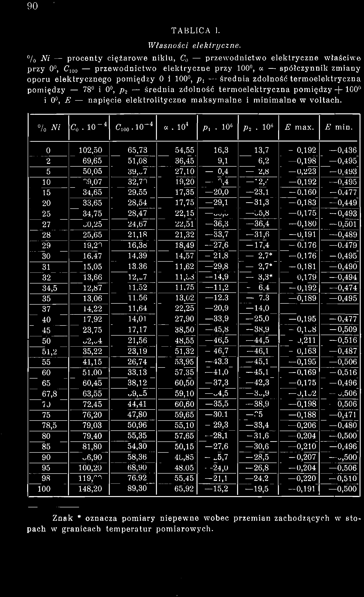The image size is (364, 597).
Task: Select the heading "TABLICA 1."
Action: click(x=196, y=31)
